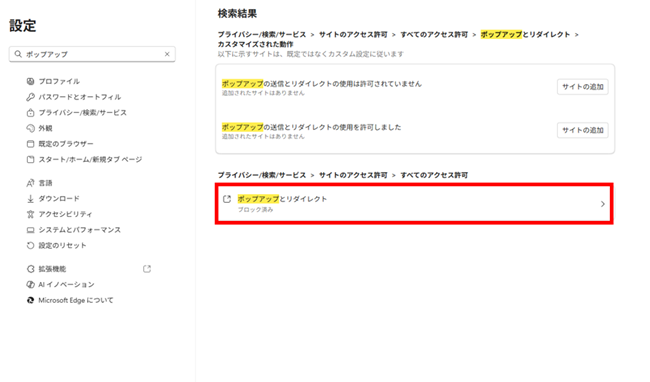
Task: Open プロファイル settings page
Action: coord(59,81)
